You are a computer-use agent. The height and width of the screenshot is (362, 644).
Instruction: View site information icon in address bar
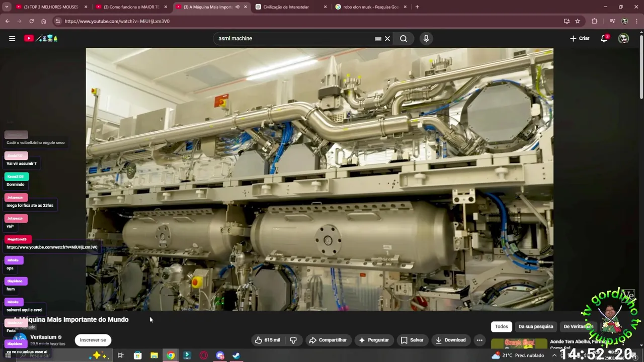coord(58,21)
